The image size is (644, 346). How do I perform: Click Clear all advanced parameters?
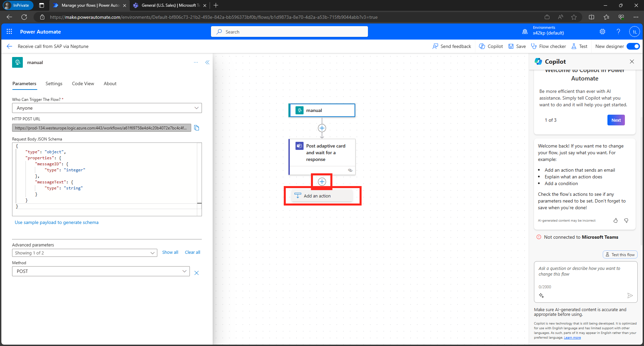193,252
